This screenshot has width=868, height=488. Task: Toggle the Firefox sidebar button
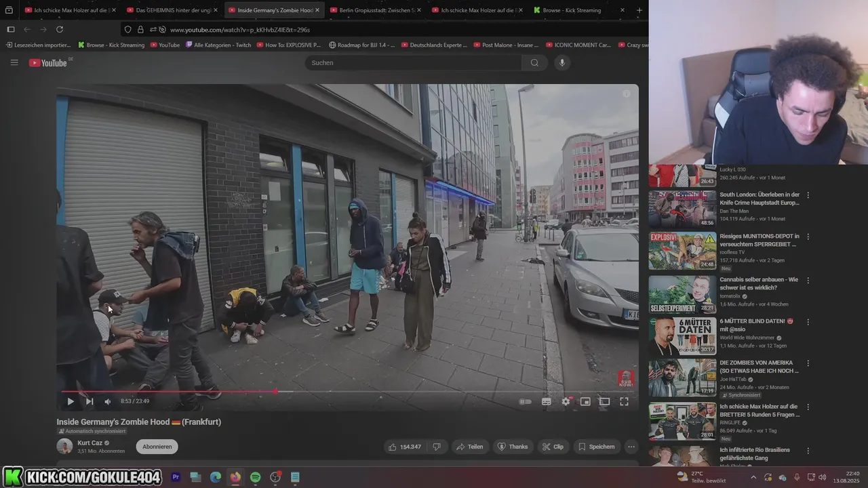(x=10, y=29)
